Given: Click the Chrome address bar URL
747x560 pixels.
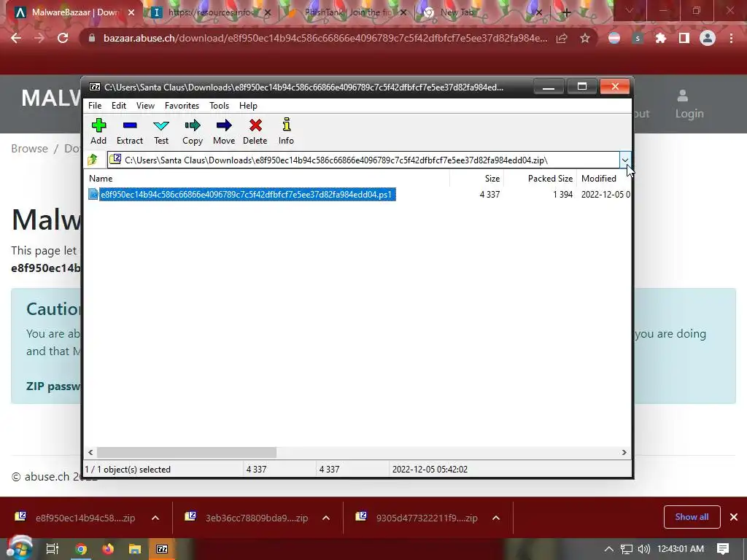Looking at the screenshot, I should pos(325,38).
